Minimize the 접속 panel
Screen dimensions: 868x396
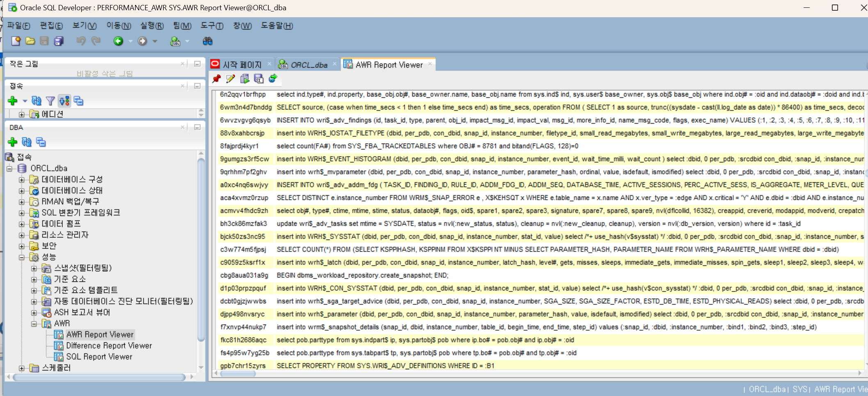tap(197, 86)
